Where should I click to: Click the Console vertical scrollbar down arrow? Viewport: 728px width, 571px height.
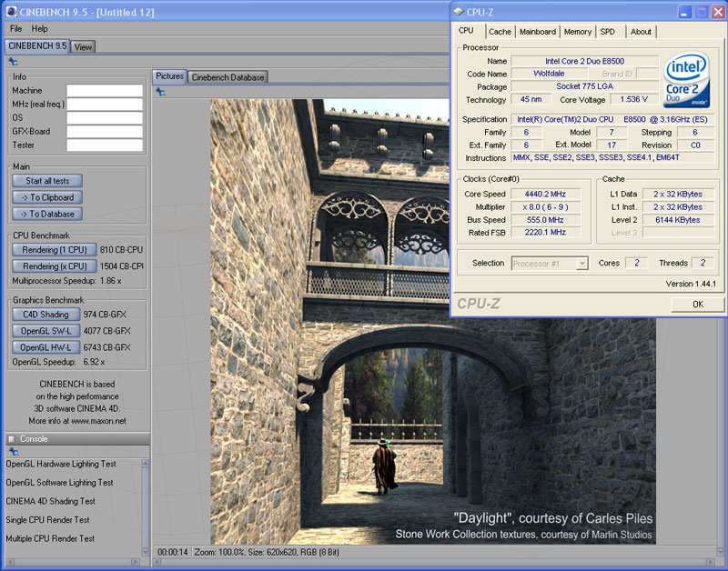tap(146, 553)
